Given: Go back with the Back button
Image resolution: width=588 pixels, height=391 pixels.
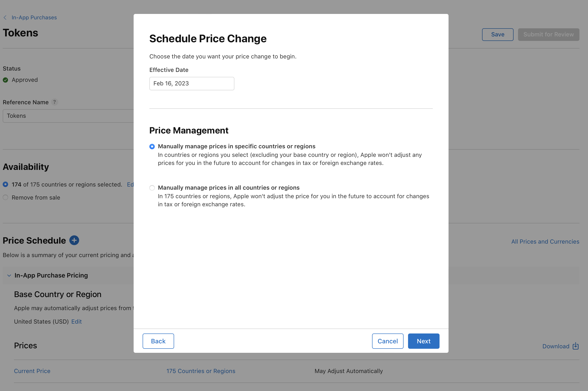Looking at the screenshot, I should (x=158, y=341).
